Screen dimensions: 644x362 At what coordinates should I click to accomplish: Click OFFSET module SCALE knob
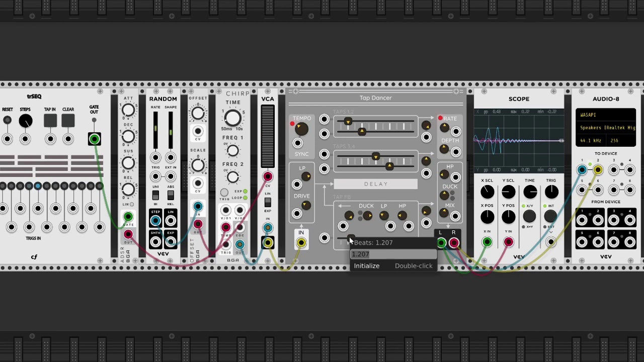[198, 164]
